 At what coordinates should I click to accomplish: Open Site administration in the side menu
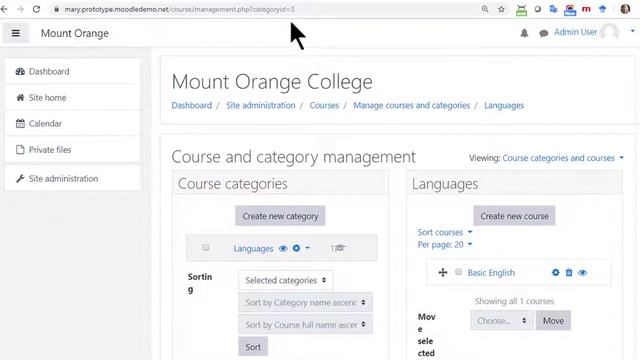tap(72, 178)
